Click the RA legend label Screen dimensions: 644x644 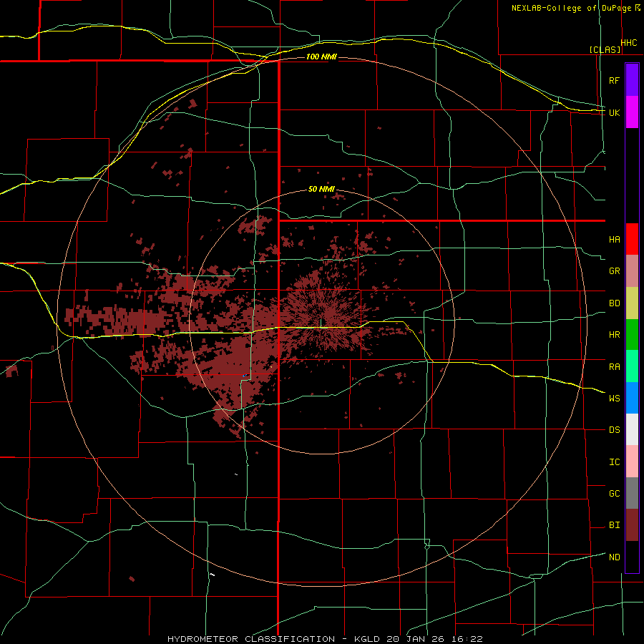click(x=614, y=367)
